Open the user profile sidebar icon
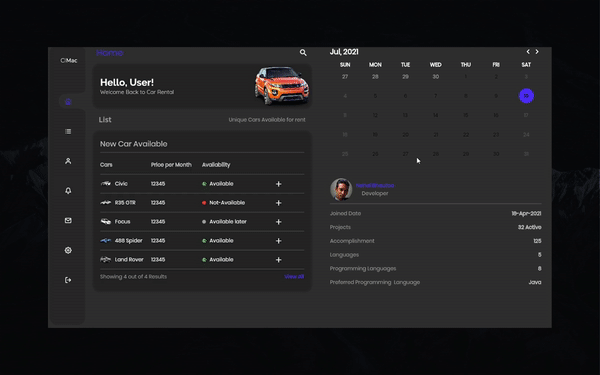Viewport: 600px width, 375px height. 68,161
